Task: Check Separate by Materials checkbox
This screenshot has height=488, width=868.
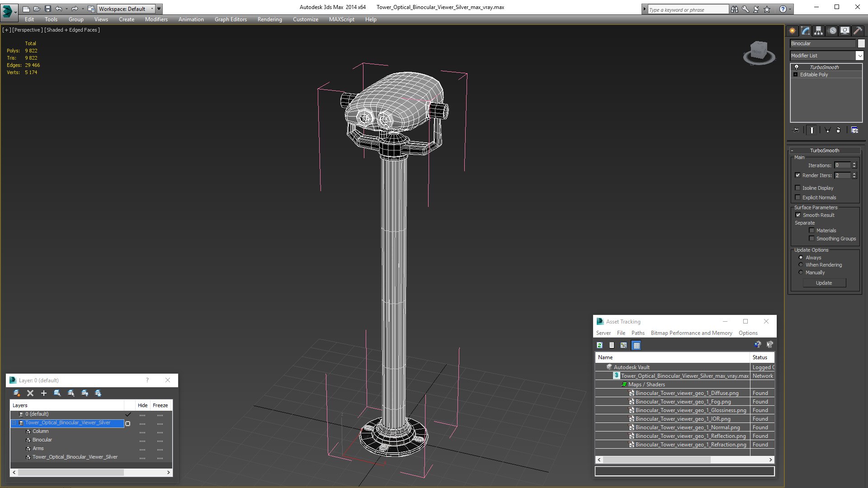Action: coord(811,230)
